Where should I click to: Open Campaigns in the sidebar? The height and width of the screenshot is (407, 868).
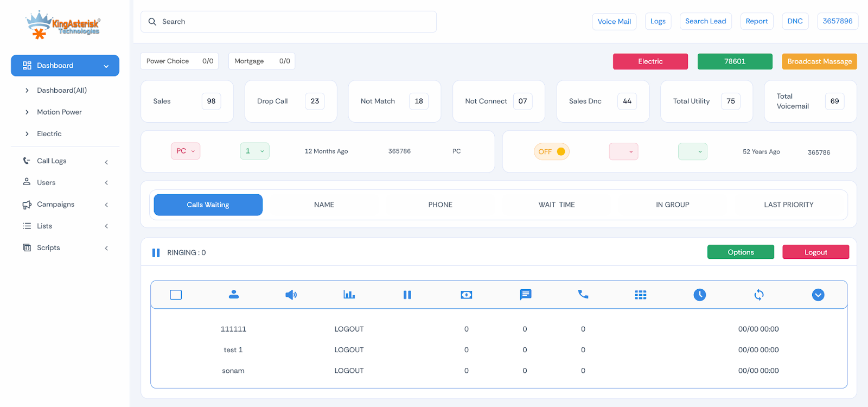(65, 205)
